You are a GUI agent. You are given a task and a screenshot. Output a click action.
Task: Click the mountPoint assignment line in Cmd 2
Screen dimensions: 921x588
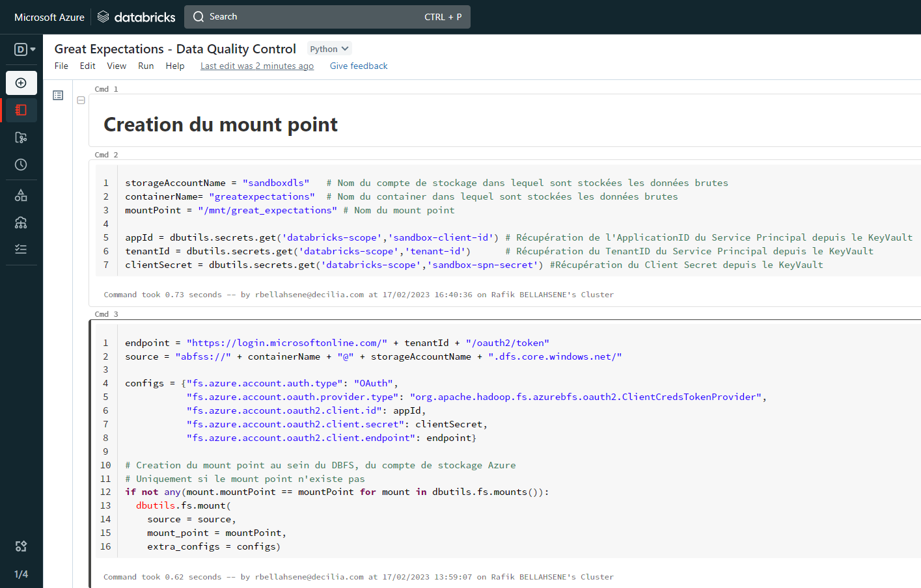pyautogui.click(x=290, y=210)
